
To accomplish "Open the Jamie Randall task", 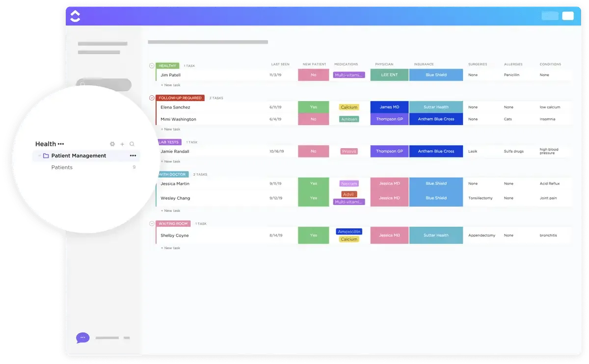I will pyautogui.click(x=175, y=152).
